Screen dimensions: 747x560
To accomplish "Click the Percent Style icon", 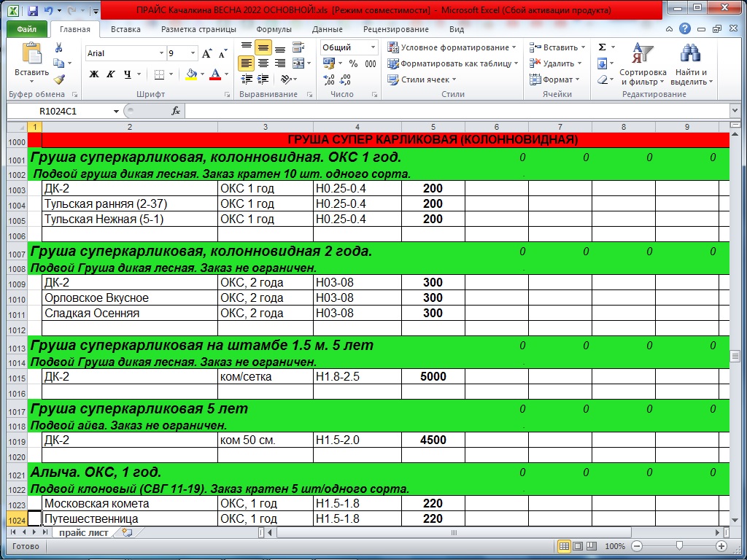I will coord(353,63).
